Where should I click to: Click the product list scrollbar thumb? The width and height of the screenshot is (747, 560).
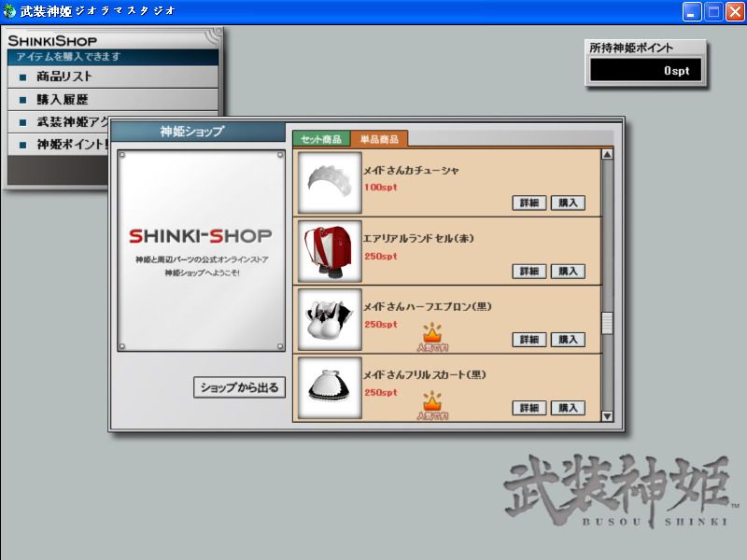tap(607, 323)
